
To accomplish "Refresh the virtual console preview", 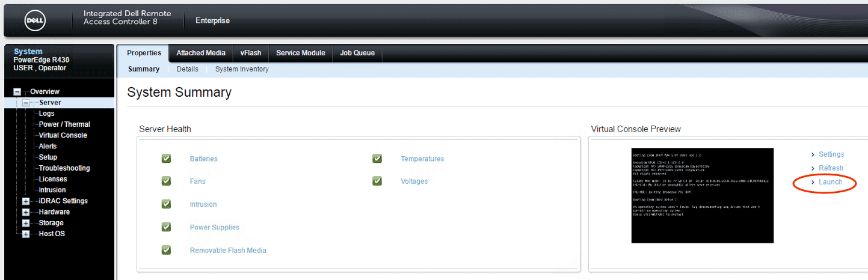I will pyautogui.click(x=831, y=168).
